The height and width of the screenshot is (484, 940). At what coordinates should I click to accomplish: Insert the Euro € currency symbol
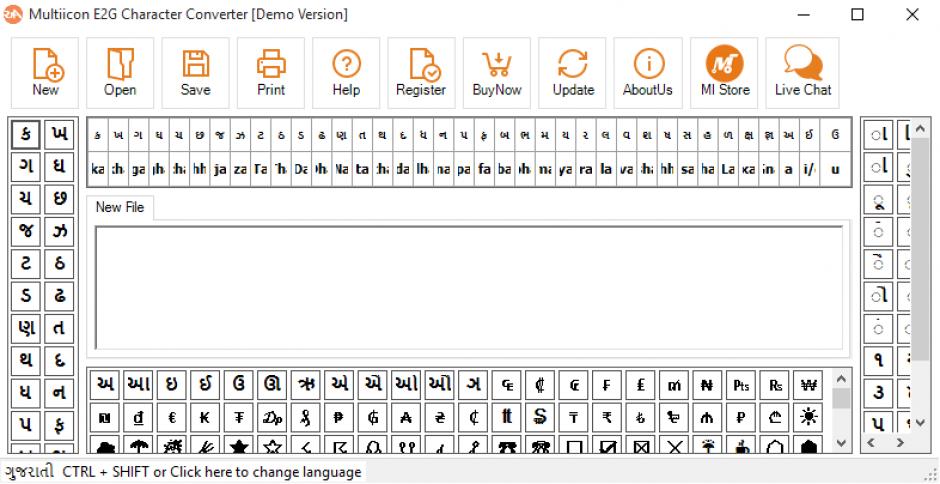pyautogui.click(x=172, y=417)
